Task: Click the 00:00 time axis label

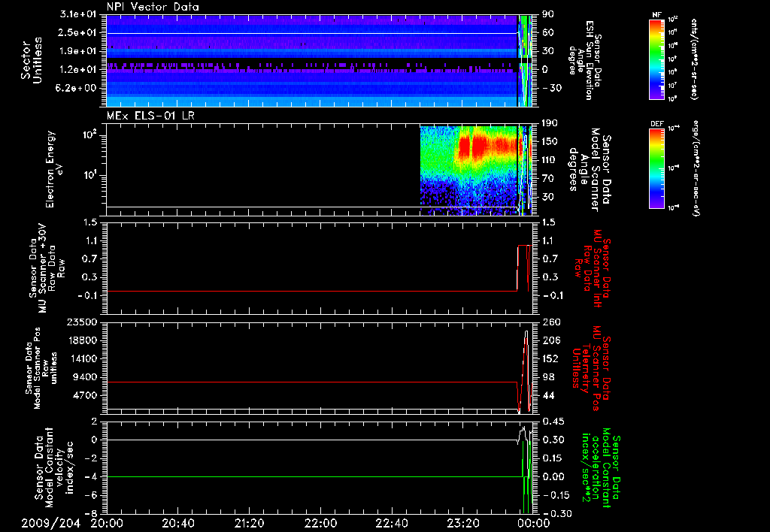Action: pyautogui.click(x=534, y=523)
